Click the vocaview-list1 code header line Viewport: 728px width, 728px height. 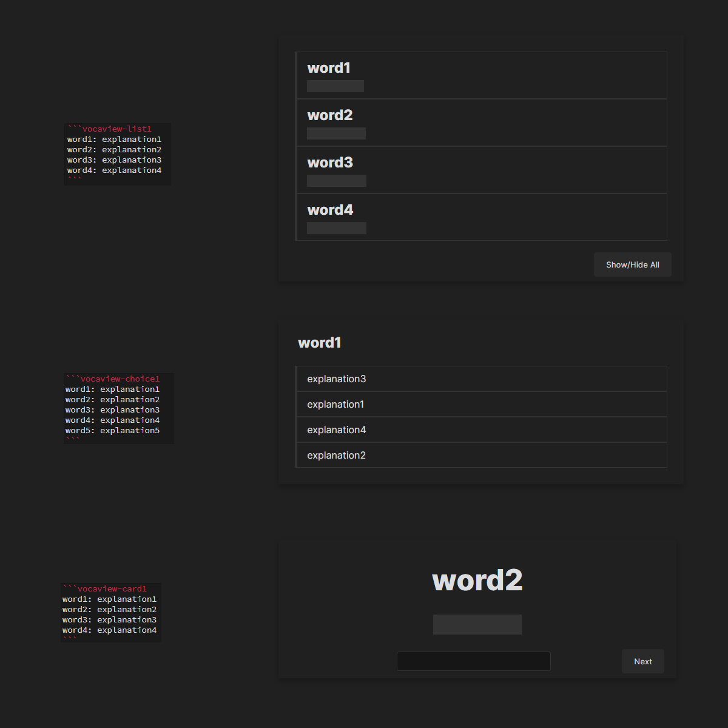(x=110, y=129)
